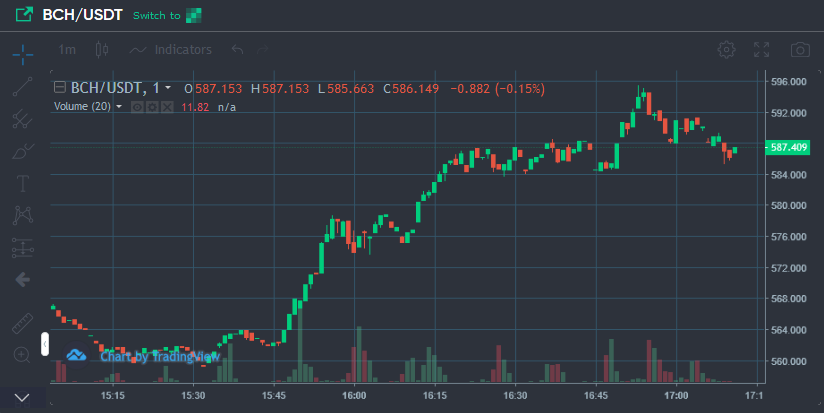
Task: Click the back arrow icon in sidebar
Action: (x=23, y=280)
